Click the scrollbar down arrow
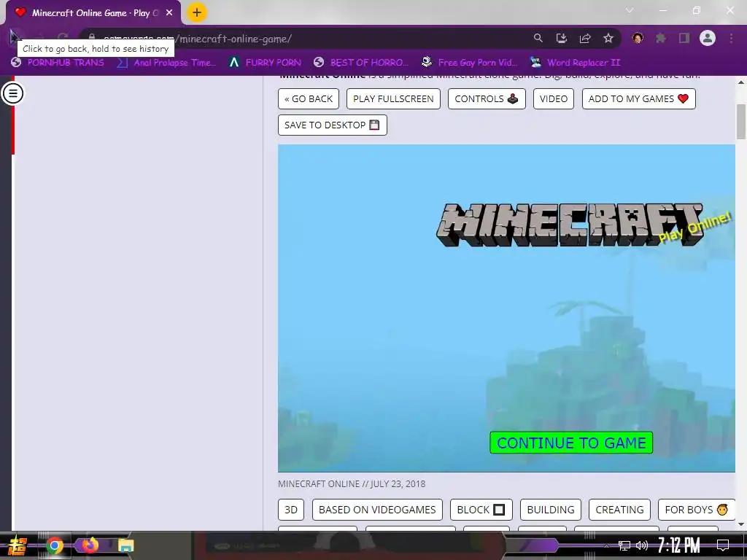The image size is (747, 560). point(741,524)
